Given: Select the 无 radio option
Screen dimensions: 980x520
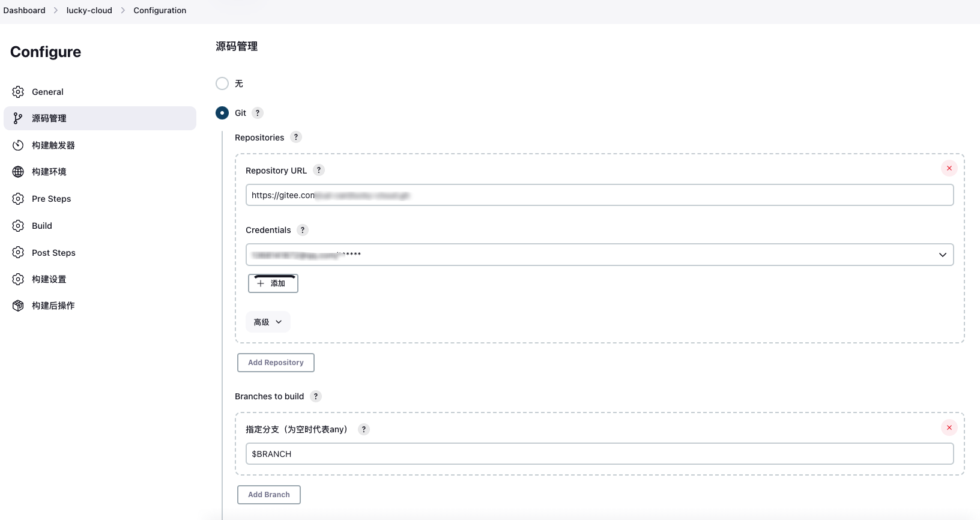Looking at the screenshot, I should [x=222, y=83].
